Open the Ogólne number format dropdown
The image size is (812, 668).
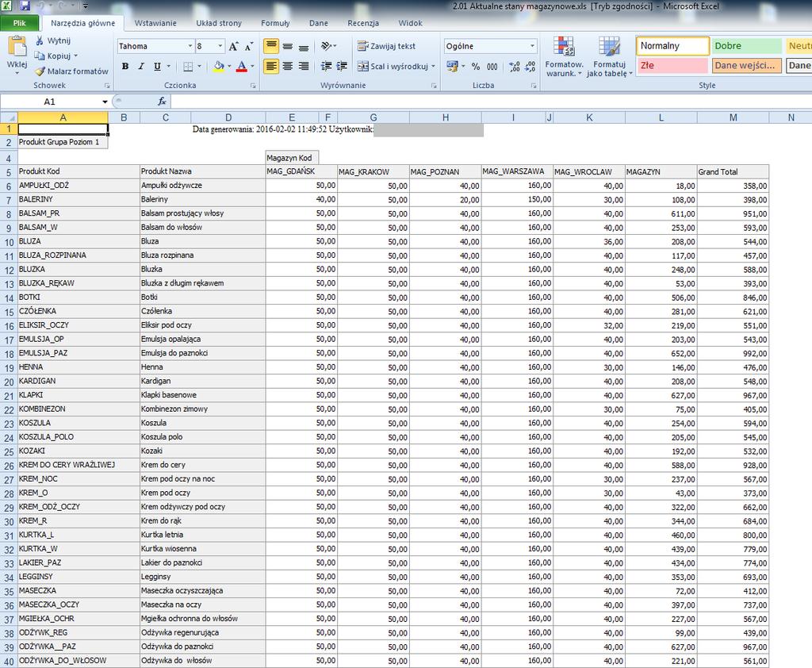tap(532, 46)
